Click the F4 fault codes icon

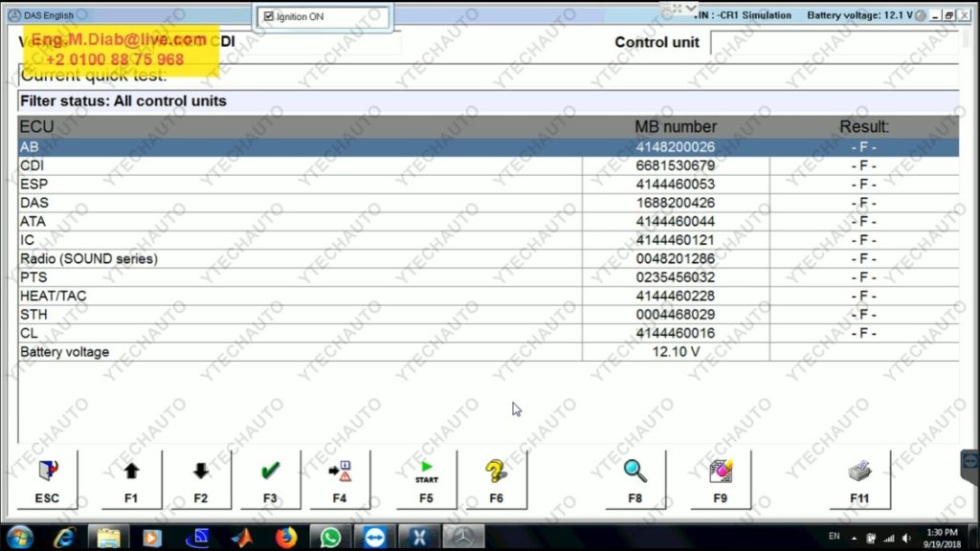(x=340, y=479)
